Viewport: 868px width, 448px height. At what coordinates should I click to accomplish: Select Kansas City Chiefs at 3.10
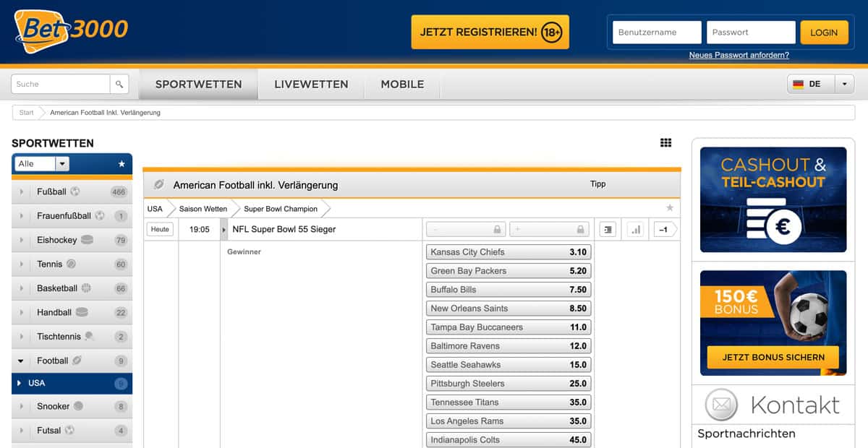coord(508,252)
